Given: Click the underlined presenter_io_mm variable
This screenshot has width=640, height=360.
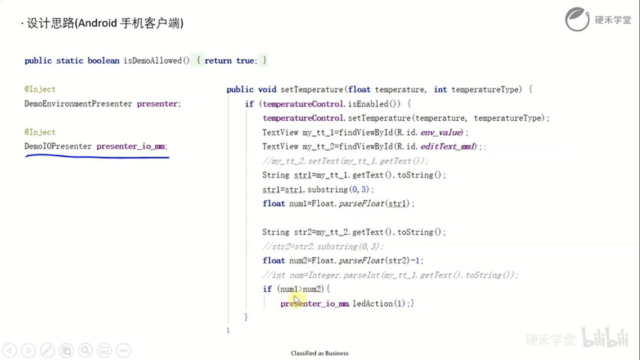Looking at the screenshot, I should pyautogui.click(x=131, y=146).
